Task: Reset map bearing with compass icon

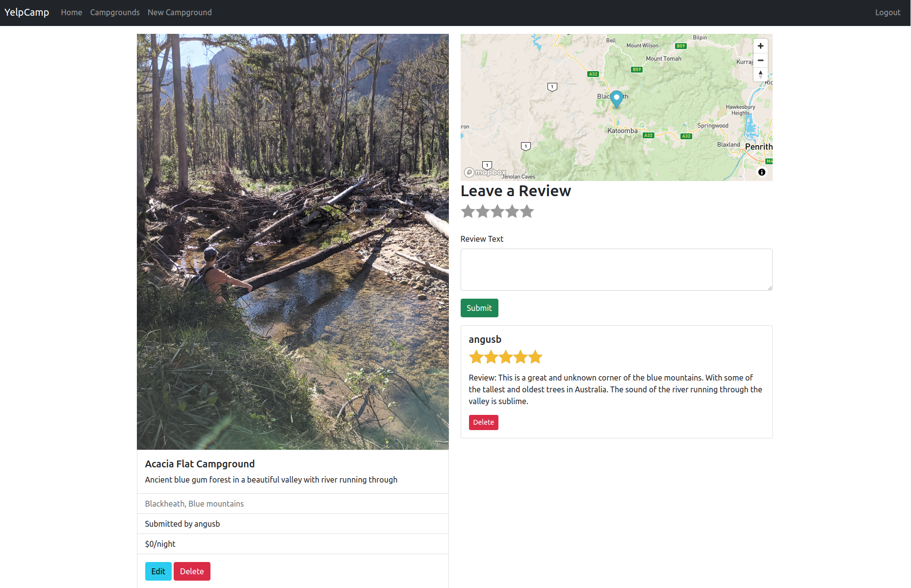Action: (760, 75)
